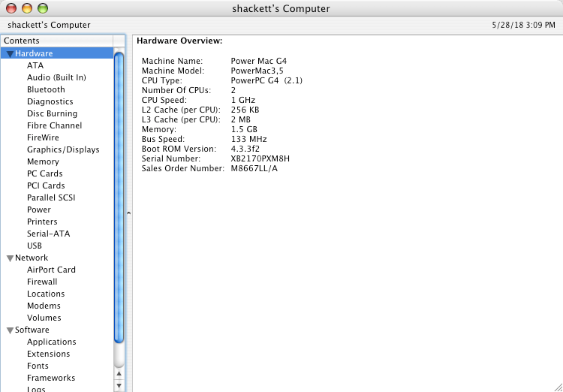Select Disc Burning item
563x392 pixels.
point(52,113)
